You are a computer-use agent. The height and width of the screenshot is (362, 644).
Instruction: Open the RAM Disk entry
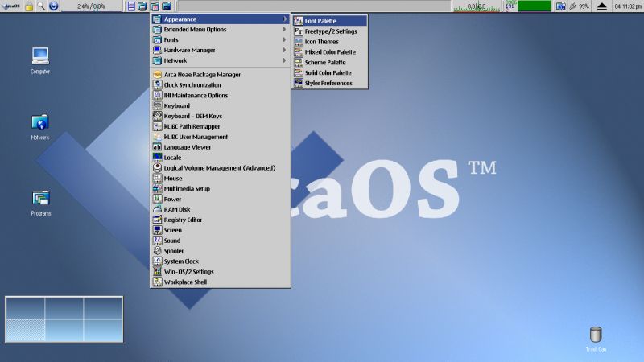(220, 209)
